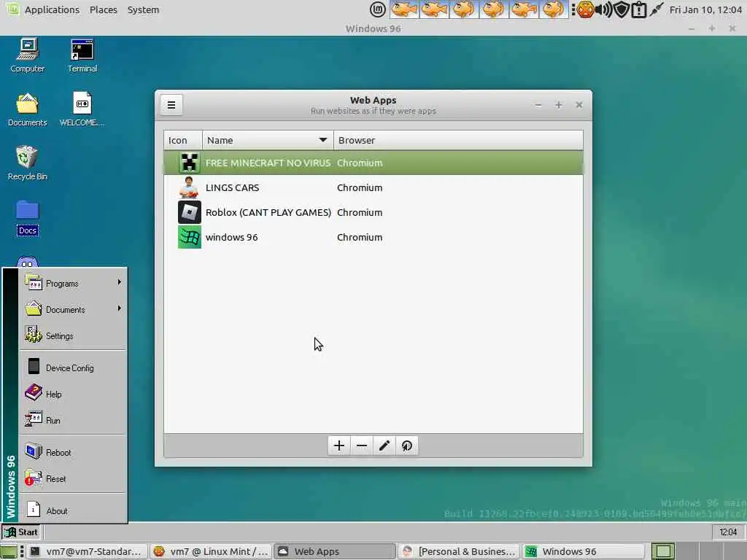Choose Run in the Start menu
This screenshot has height=560, width=747.
[x=72, y=420]
